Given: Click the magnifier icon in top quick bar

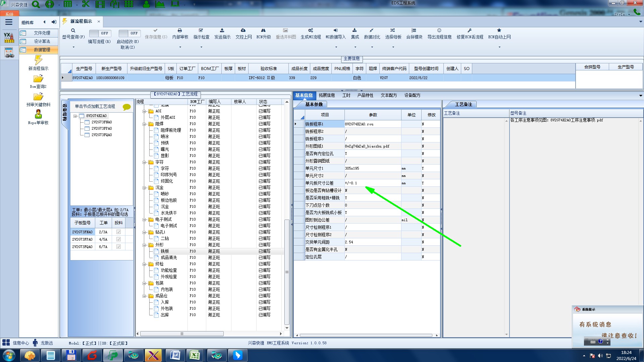Looking at the screenshot, I should (36, 4).
